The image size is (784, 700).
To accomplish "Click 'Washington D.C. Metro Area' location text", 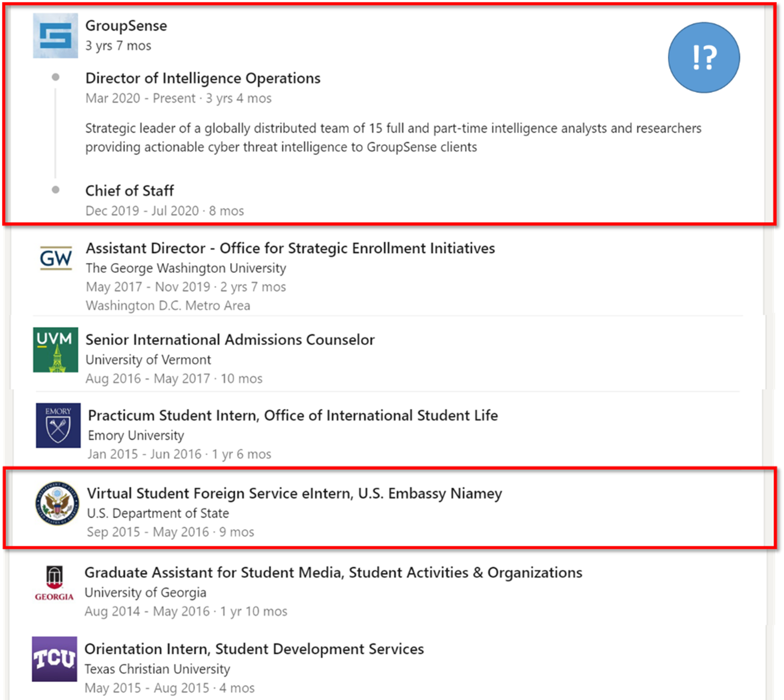I will pyautogui.click(x=168, y=306).
